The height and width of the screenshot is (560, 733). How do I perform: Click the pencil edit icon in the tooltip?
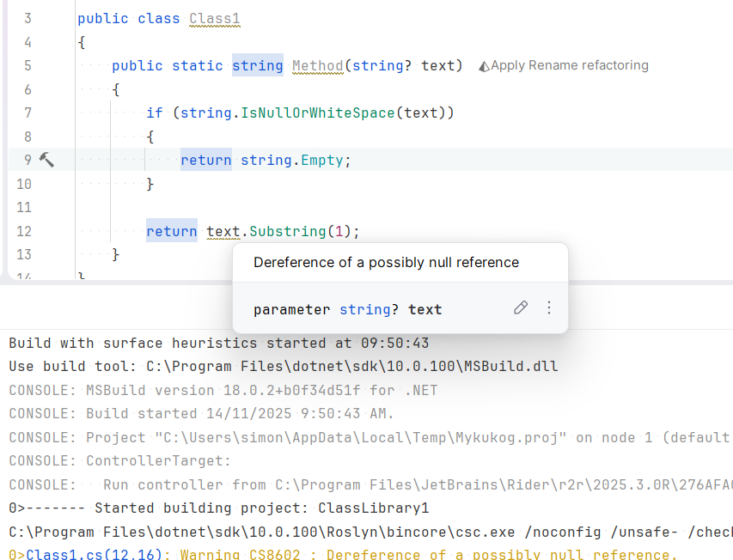[x=521, y=307]
